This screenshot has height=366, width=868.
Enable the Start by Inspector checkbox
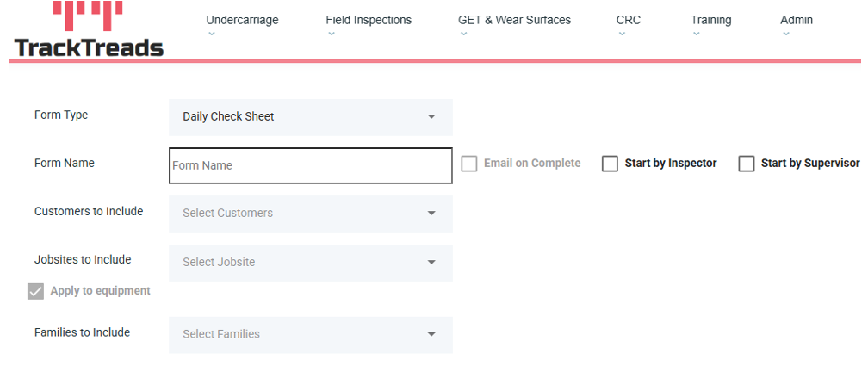(610, 164)
